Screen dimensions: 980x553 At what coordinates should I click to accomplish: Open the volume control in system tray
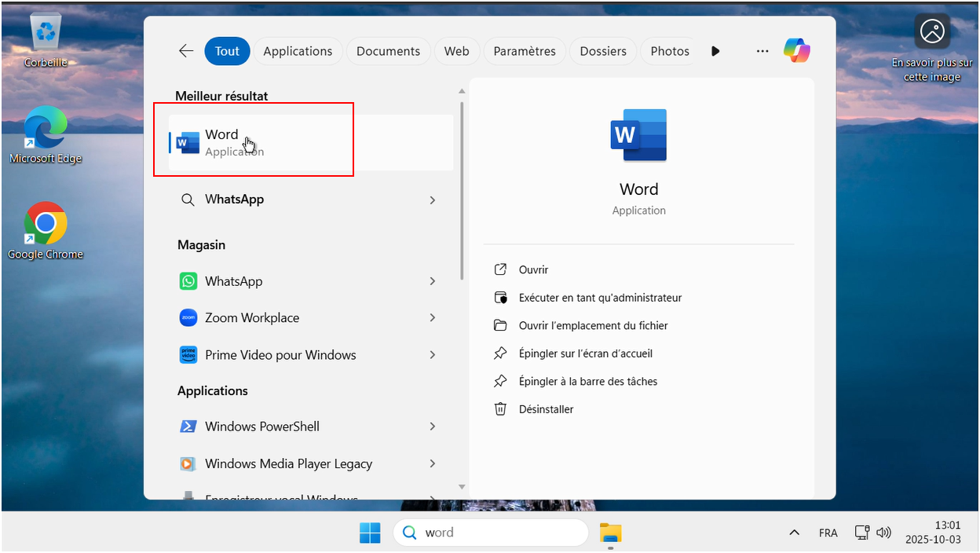click(x=883, y=533)
